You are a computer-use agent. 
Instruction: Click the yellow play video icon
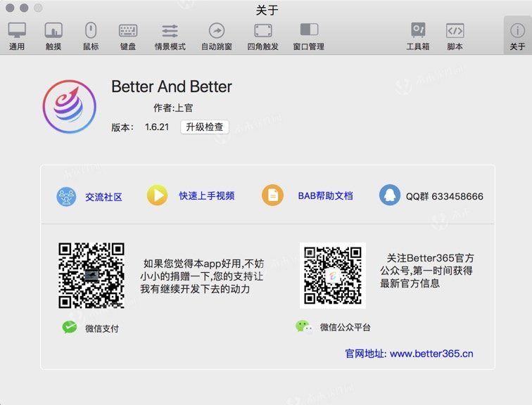pyautogui.click(x=157, y=195)
